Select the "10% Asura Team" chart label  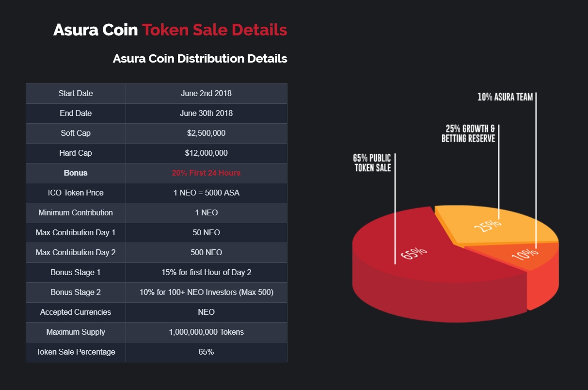pyautogui.click(x=505, y=97)
